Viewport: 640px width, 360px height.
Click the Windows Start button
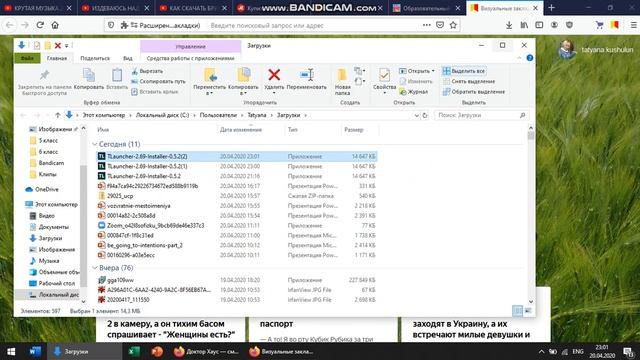point(11,351)
